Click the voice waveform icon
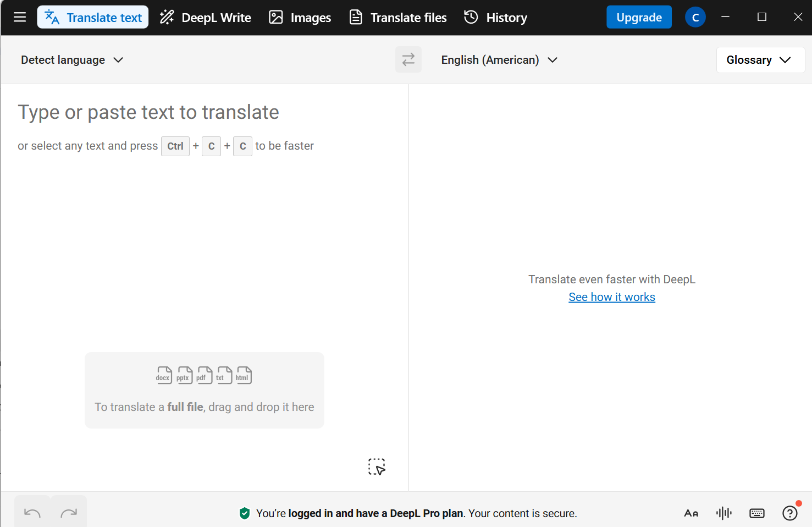The height and width of the screenshot is (527, 812). click(724, 513)
